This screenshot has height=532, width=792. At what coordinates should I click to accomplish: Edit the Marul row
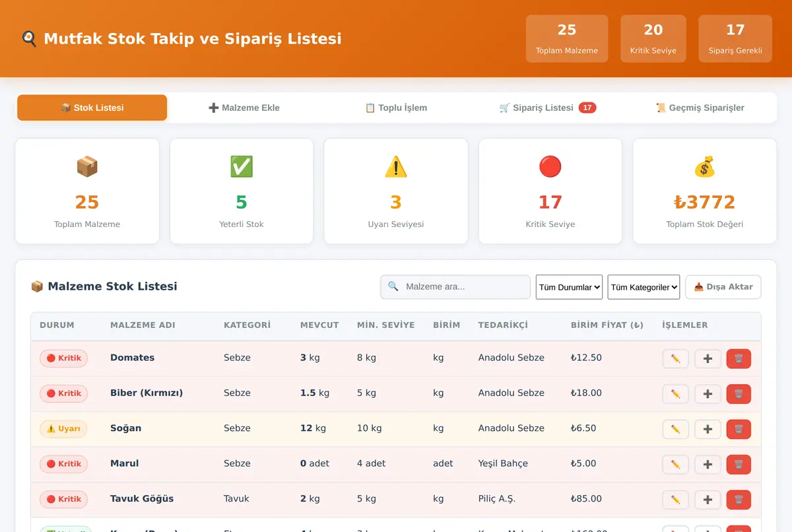675,465
